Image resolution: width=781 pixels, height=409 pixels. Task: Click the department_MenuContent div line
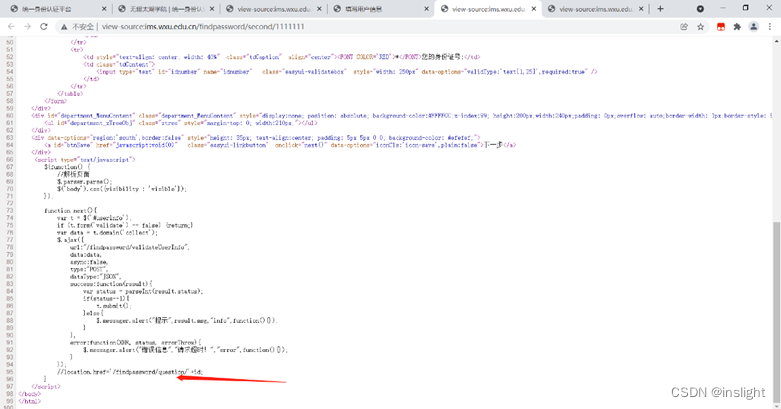(401, 116)
